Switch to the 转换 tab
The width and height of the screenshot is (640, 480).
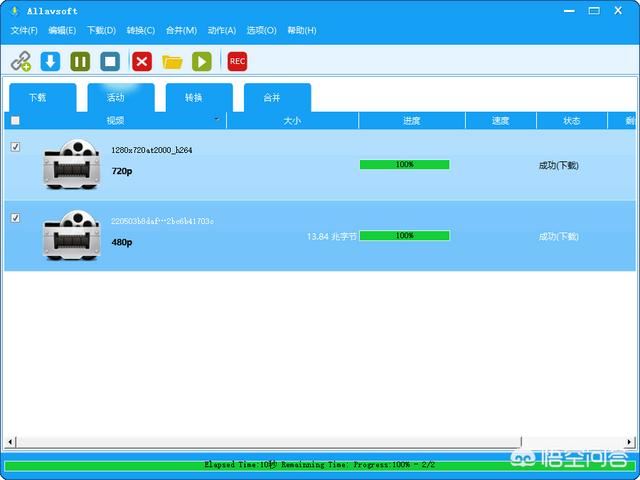point(199,98)
